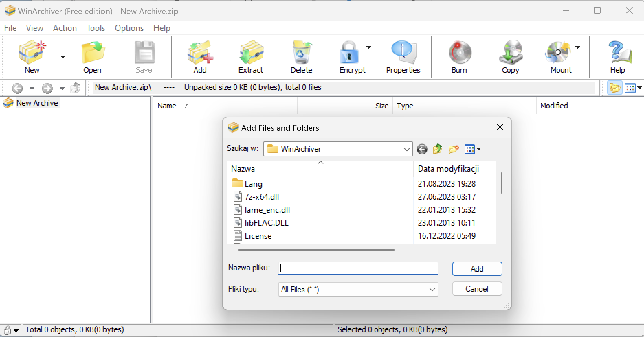Open the Back history dropdown arrow
This screenshot has height=337, width=644.
tap(32, 89)
